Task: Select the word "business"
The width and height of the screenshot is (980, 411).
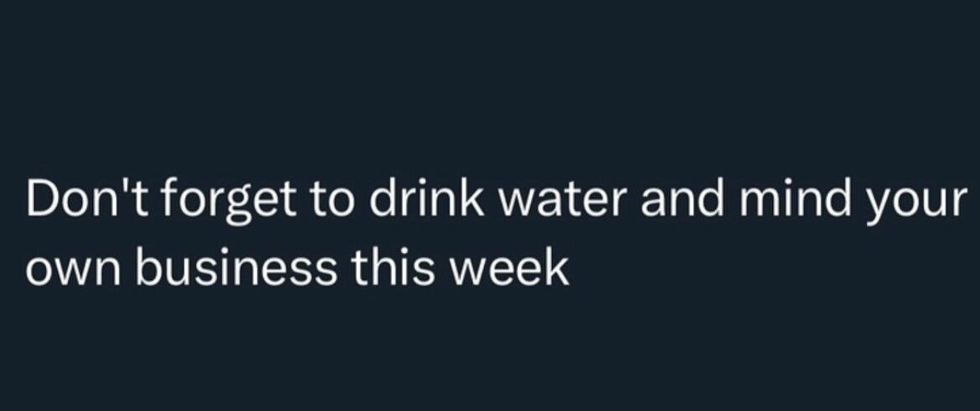Action: (235, 267)
